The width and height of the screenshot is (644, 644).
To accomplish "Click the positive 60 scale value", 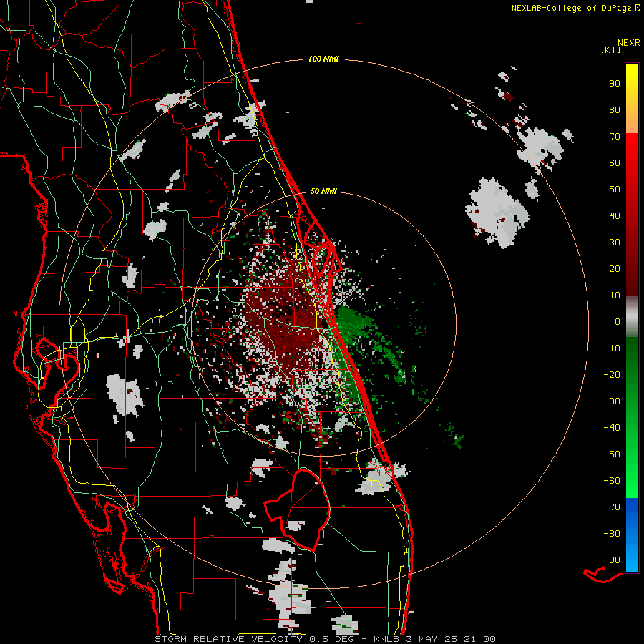I will [615, 162].
